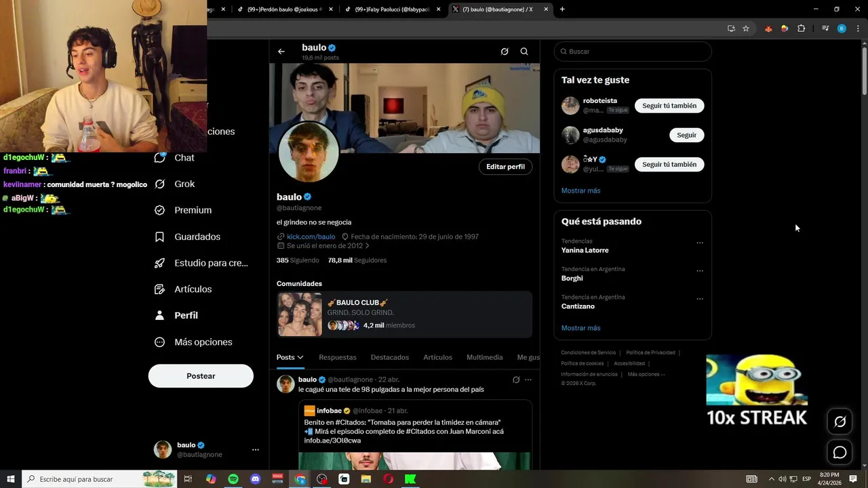Switch to the Multimedia tab
Image resolution: width=868 pixels, height=488 pixels.
[x=485, y=357]
